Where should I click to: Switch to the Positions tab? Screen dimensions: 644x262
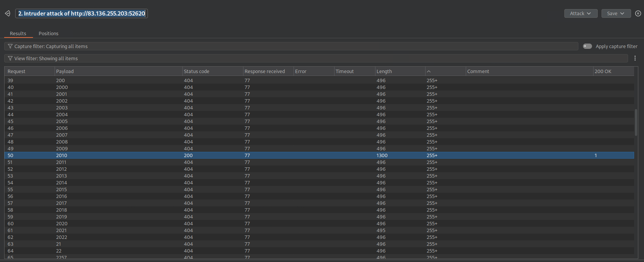pyautogui.click(x=49, y=34)
